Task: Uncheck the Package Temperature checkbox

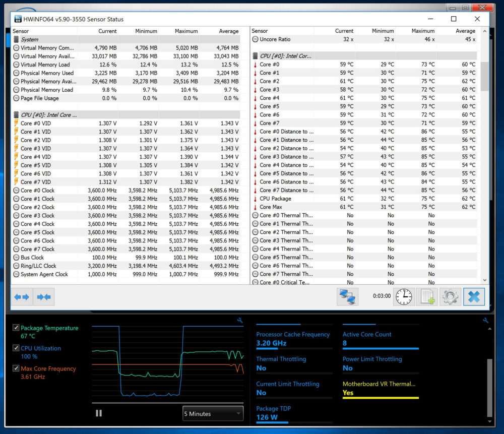Action: [x=16, y=328]
